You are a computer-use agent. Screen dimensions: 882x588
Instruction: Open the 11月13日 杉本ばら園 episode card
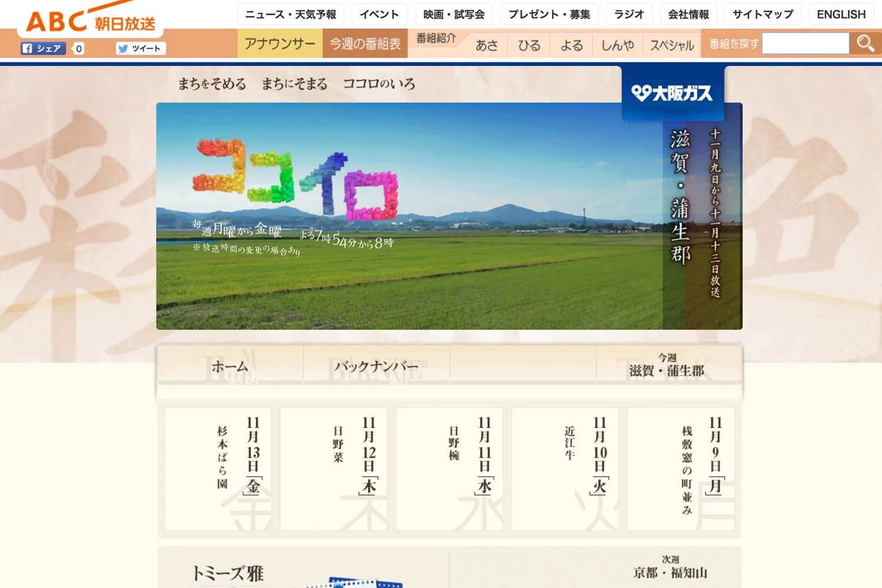pos(218,469)
